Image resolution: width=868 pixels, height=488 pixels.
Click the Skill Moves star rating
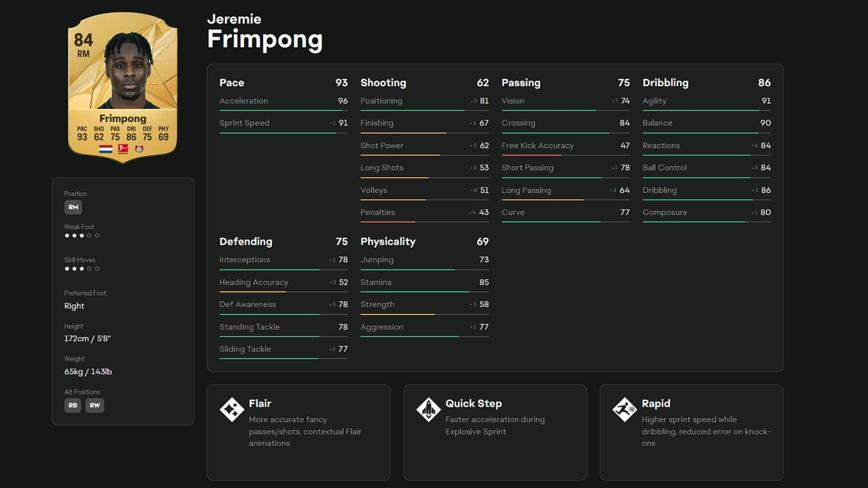click(82, 269)
